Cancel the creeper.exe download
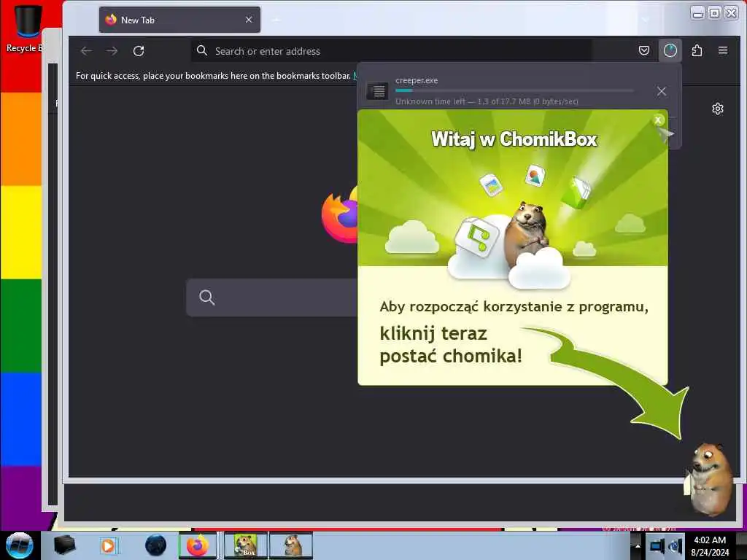 click(661, 91)
